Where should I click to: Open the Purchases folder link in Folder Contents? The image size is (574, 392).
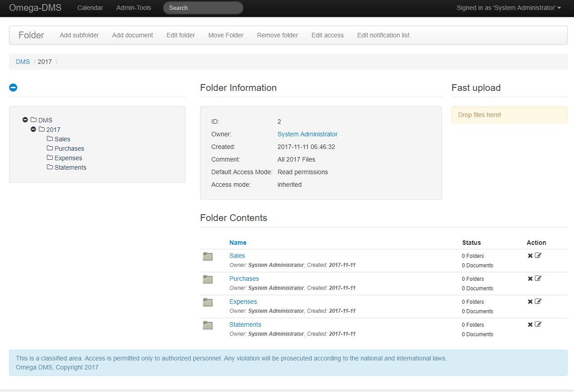click(244, 279)
